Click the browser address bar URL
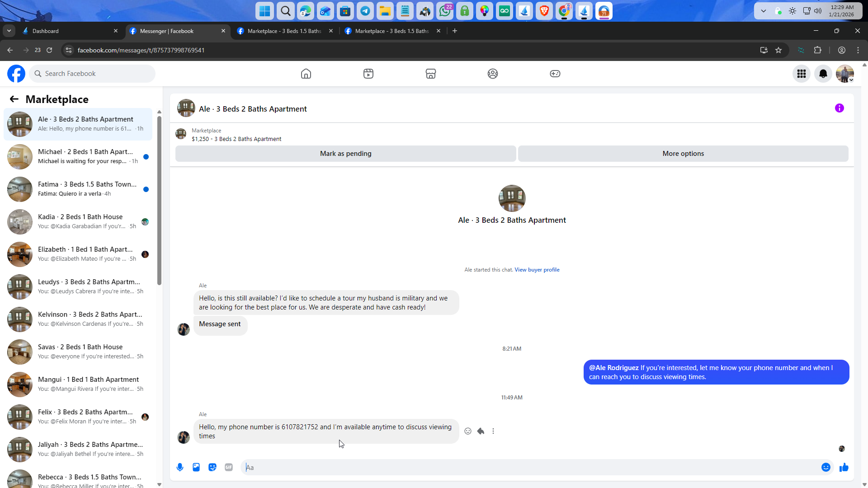The image size is (868, 488). (x=141, y=50)
